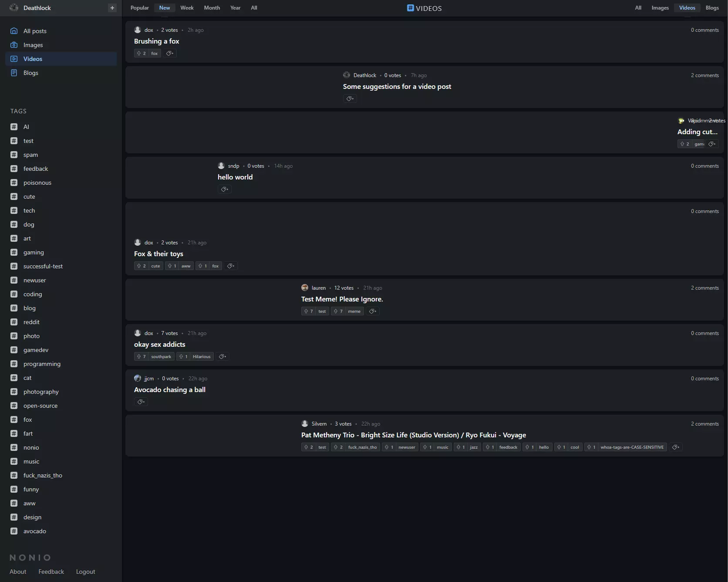Open the post titled Brushing a fox
The height and width of the screenshot is (582, 728).
point(156,41)
